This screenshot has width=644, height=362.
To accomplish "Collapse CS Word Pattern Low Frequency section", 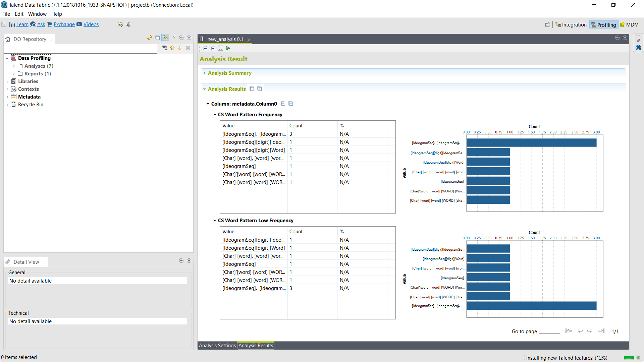I will click(215, 221).
